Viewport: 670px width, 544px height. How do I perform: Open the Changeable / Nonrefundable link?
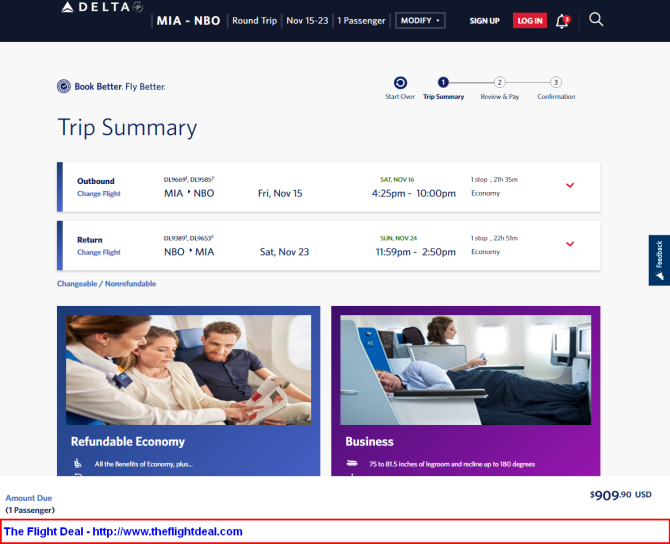pos(106,284)
